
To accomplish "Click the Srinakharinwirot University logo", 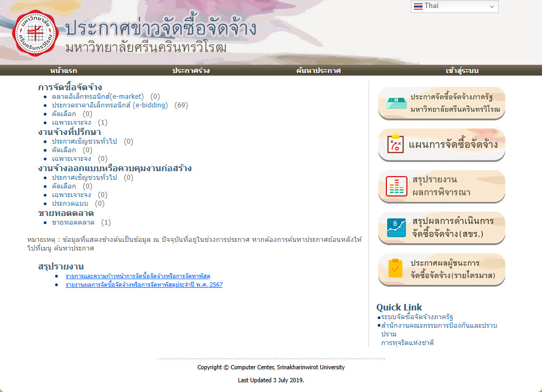I will (x=34, y=33).
